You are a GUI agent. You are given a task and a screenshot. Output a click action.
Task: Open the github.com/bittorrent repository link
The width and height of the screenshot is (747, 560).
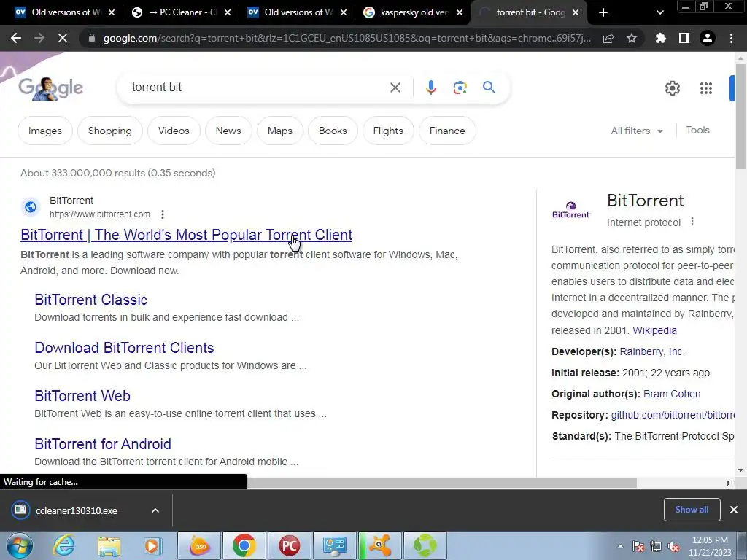(x=672, y=415)
